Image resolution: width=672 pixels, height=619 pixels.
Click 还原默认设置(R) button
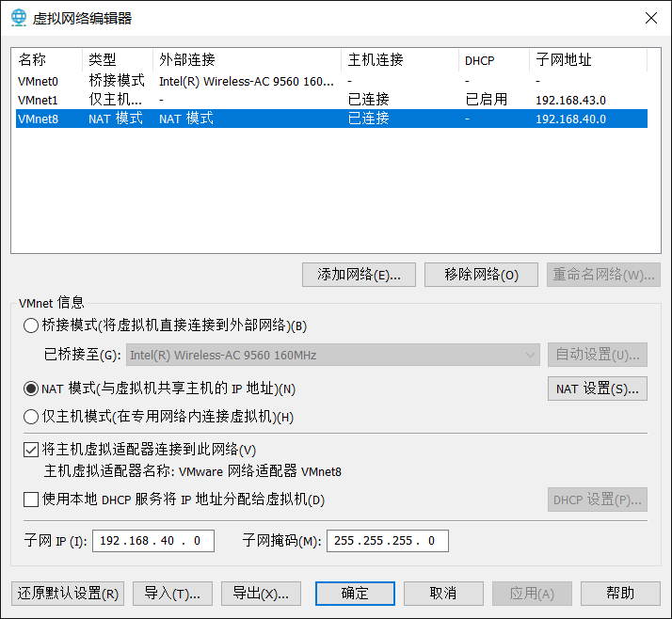[68, 594]
